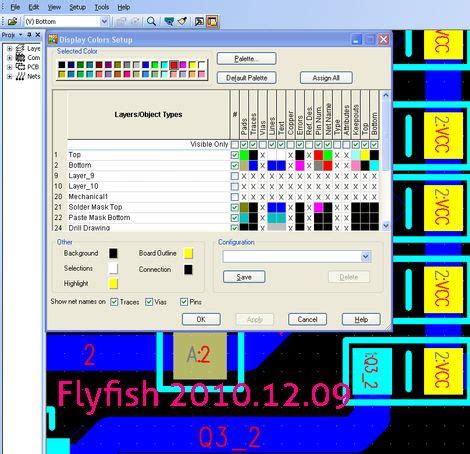Open the Project panel dropdown arrow
The image size is (470, 454).
20,35
